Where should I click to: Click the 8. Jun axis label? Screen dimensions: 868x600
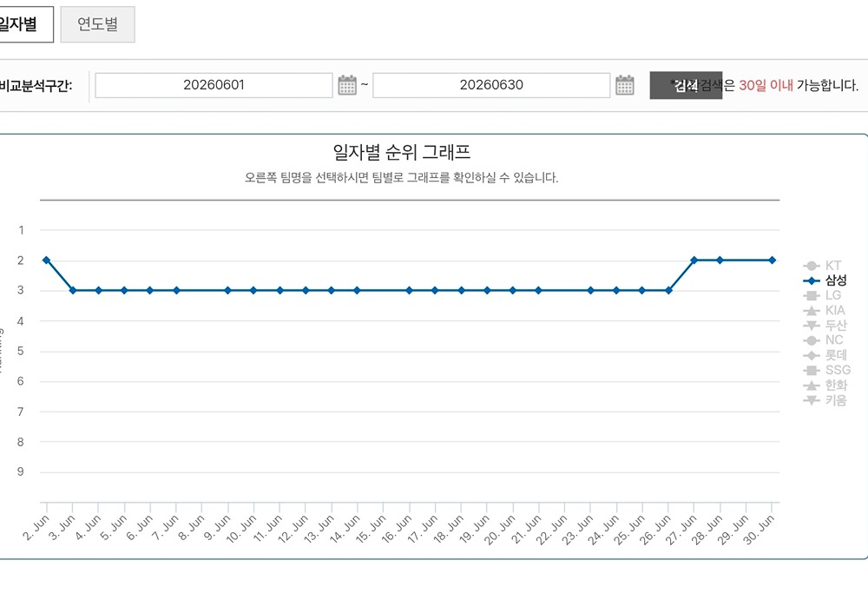click(x=192, y=528)
